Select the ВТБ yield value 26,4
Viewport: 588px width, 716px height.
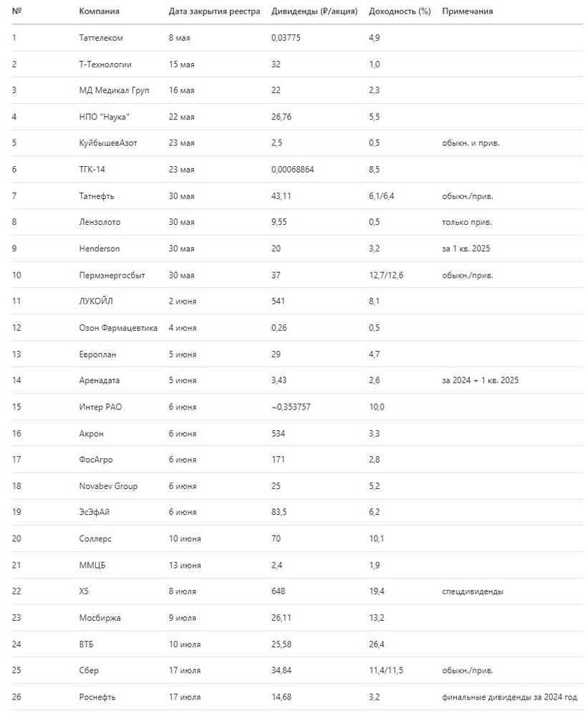coord(376,644)
